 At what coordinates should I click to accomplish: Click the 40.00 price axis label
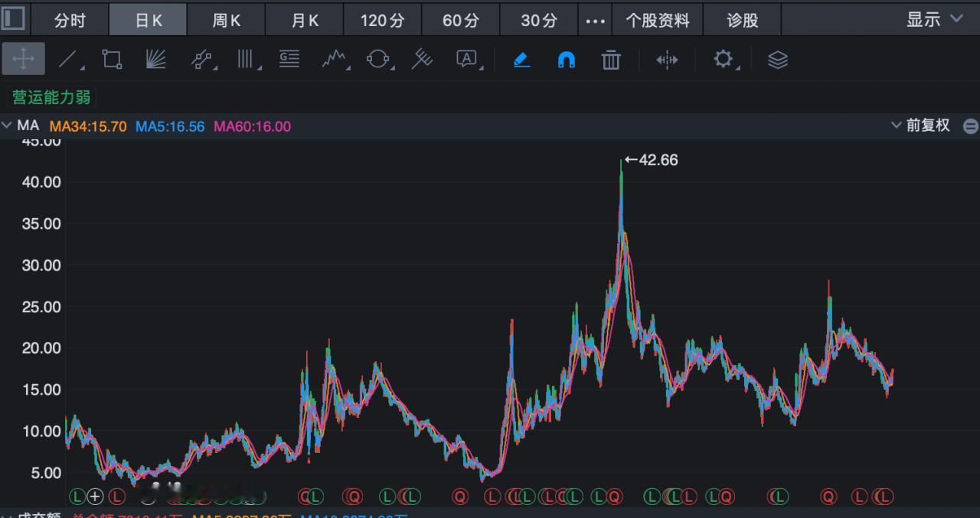pyautogui.click(x=42, y=182)
